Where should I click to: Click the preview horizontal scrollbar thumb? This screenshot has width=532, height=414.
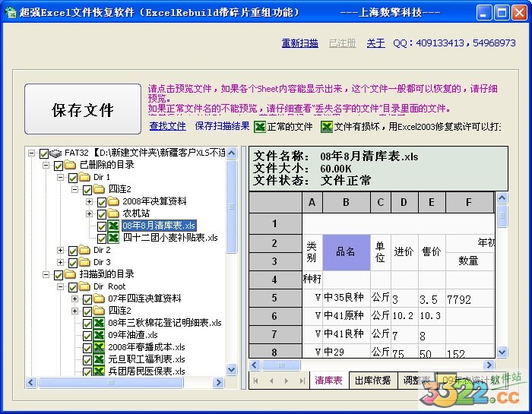[x=281, y=365]
